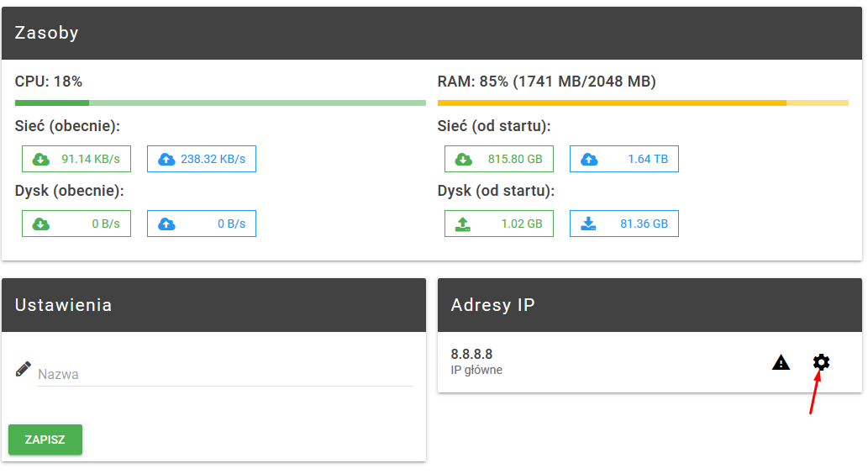Focus the Nazwa text input field
Image resolution: width=868 pixels, height=474 pixels.
tap(224, 375)
